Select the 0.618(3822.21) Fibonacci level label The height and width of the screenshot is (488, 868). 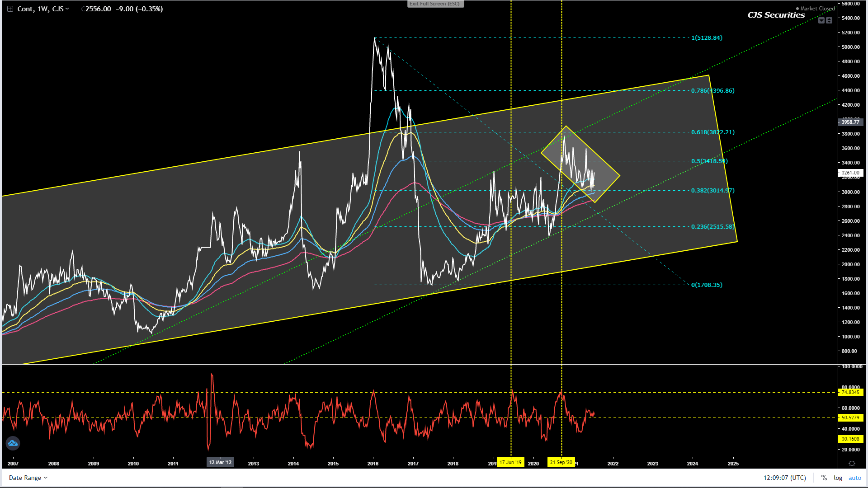click(x=712, y=132)
